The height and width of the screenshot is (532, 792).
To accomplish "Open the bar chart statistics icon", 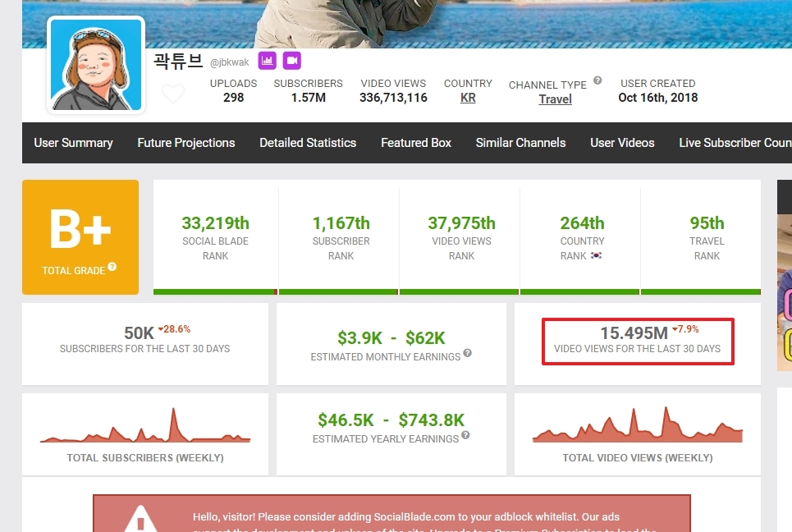I will 268,60.
